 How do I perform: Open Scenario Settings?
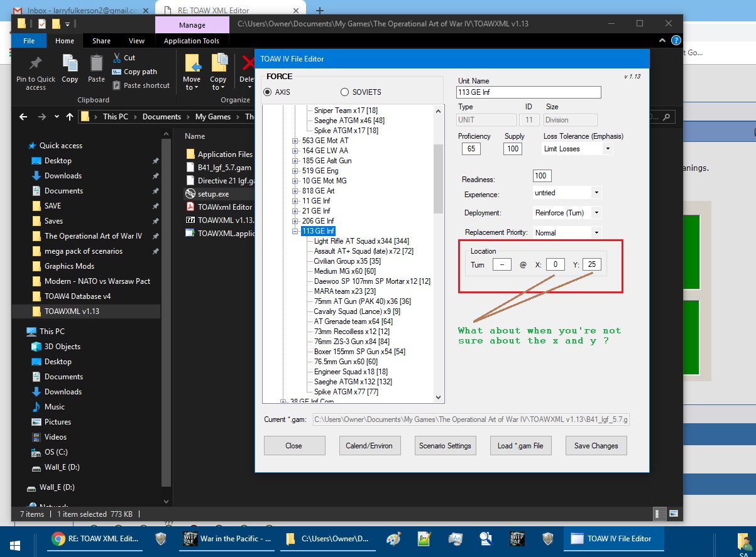click(445, 446)
